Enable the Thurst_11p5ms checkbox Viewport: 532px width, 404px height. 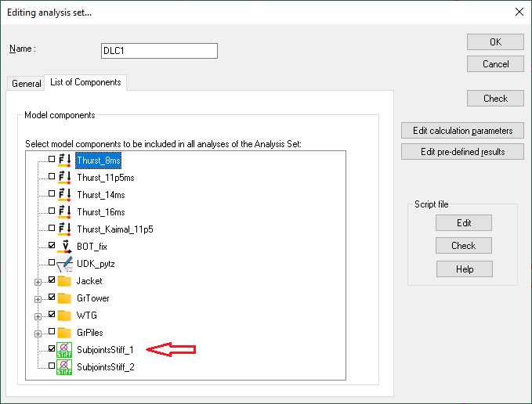pyautogui.click(x=52, y=177)
